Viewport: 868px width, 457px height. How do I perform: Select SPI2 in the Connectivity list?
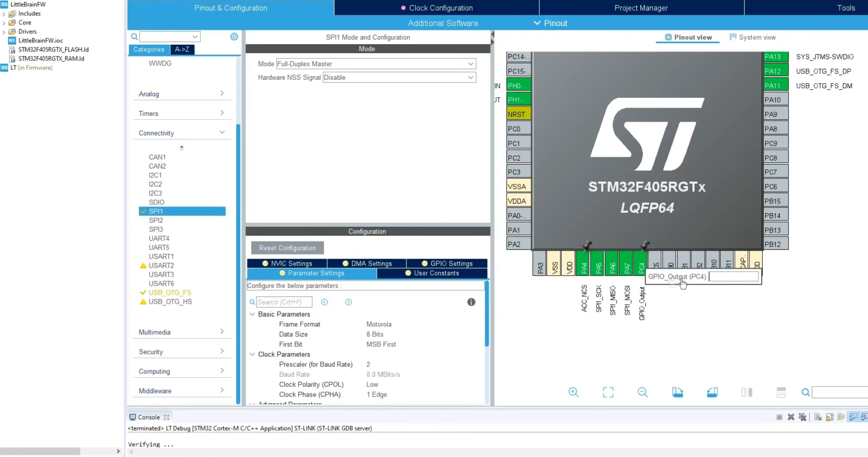(155, 220)
